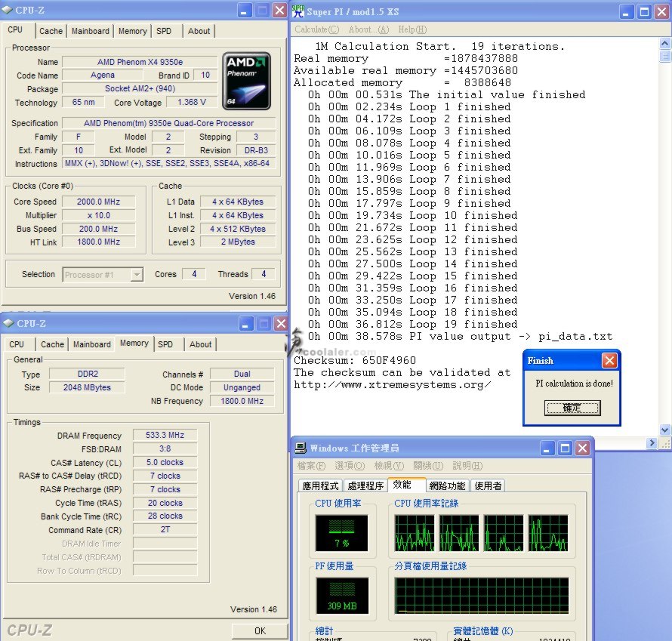Click the "http://www.xtremesystems.org/" text in Super PI
The width and height of the screenshot is (672, 641).
click(392, 385)
